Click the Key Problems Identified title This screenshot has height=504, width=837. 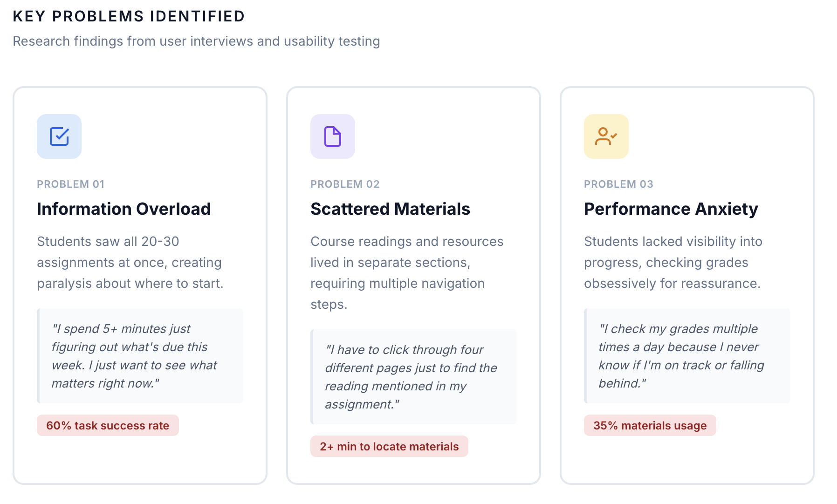129,16
